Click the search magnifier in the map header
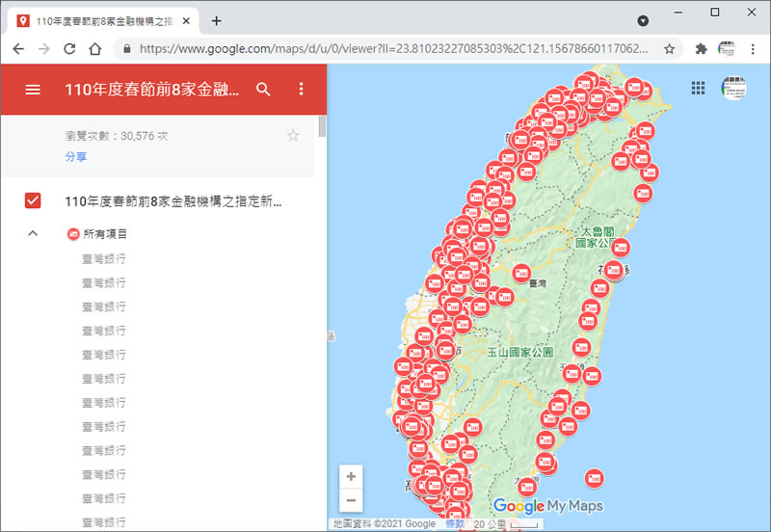 coord(263,90)
